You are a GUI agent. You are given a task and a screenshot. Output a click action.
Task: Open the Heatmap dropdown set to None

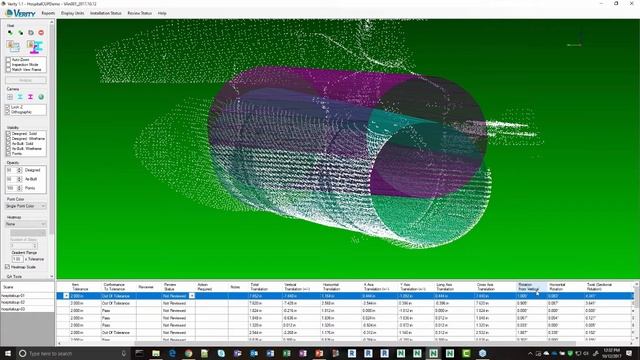[26, 224]
